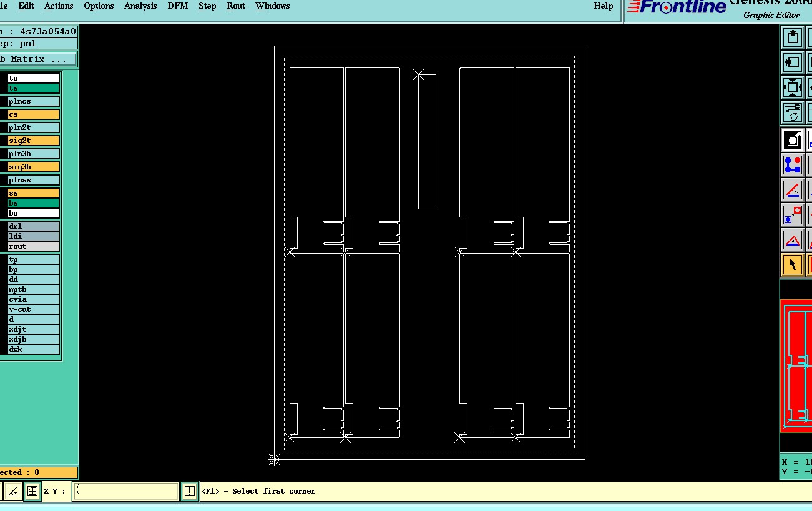The width and height of the screenshot is (812, 511).
Task: Select the arrow pointer tool
Action: pyautogui.click(x=793, y=265)
